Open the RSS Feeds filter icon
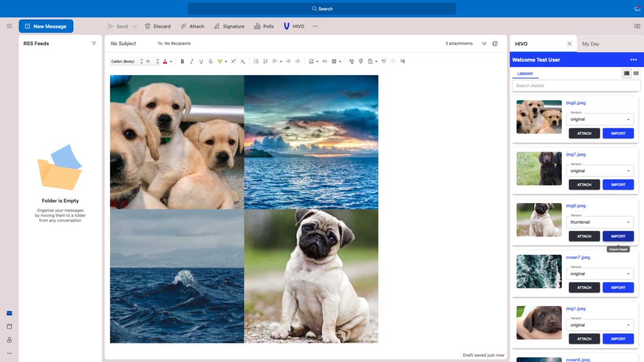The image size is (644, 362). tap(94, 43)
